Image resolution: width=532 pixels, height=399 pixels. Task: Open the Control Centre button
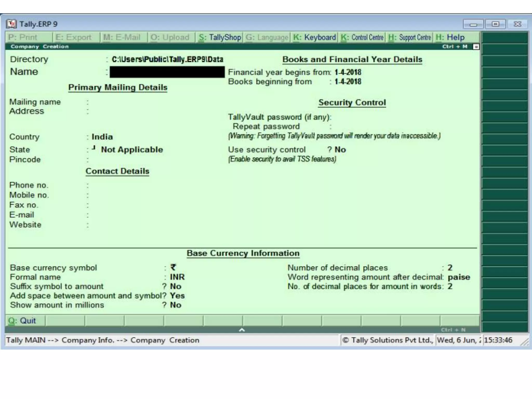(362, 37)
